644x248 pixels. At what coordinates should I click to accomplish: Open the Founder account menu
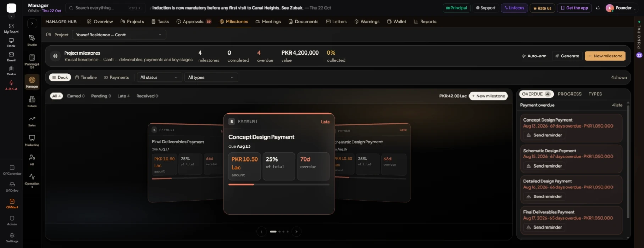pos(621,8)
